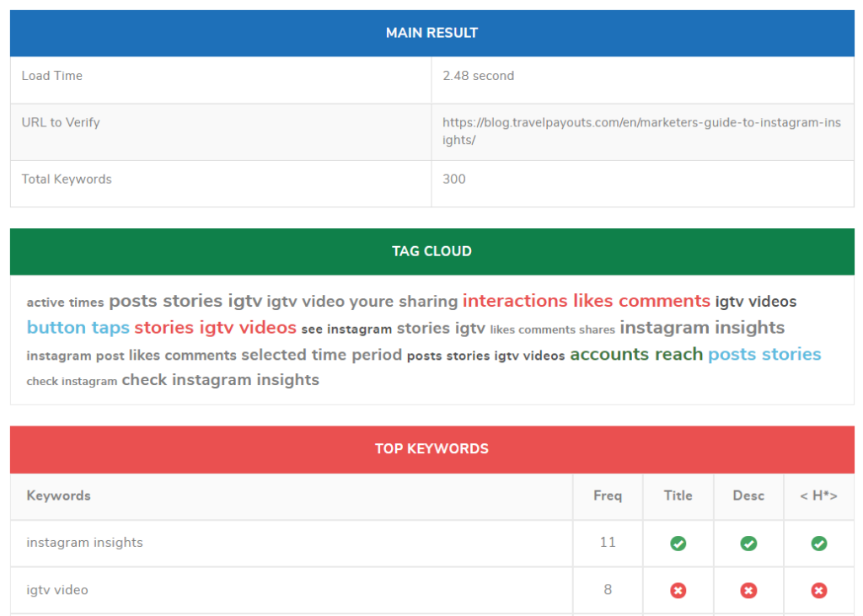Select the 'active times' tag in cloud
Image resolution: width=863 pixels, height=616 pixels.
[65, 303]
